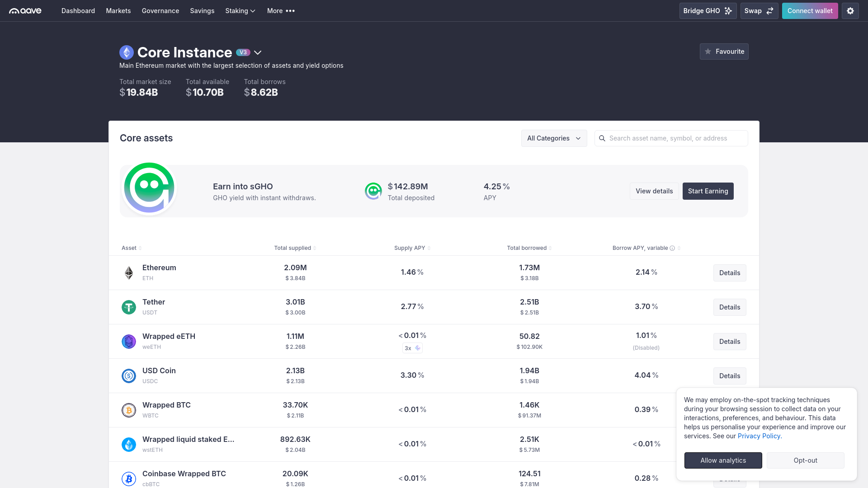Click the Ethereum ETH token icon

point(129,273)
